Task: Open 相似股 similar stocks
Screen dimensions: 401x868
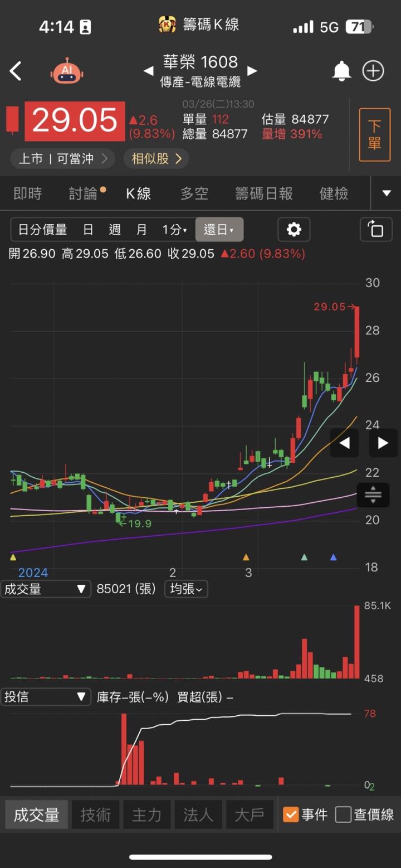Action: [157, 159]
